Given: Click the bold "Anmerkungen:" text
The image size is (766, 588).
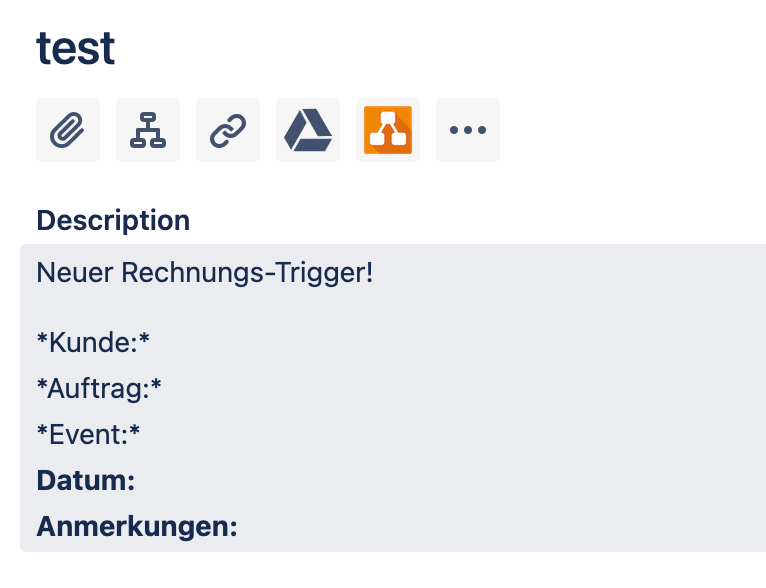Looking at the screenshot, I should pyautogui.click(x=137, y=526).
